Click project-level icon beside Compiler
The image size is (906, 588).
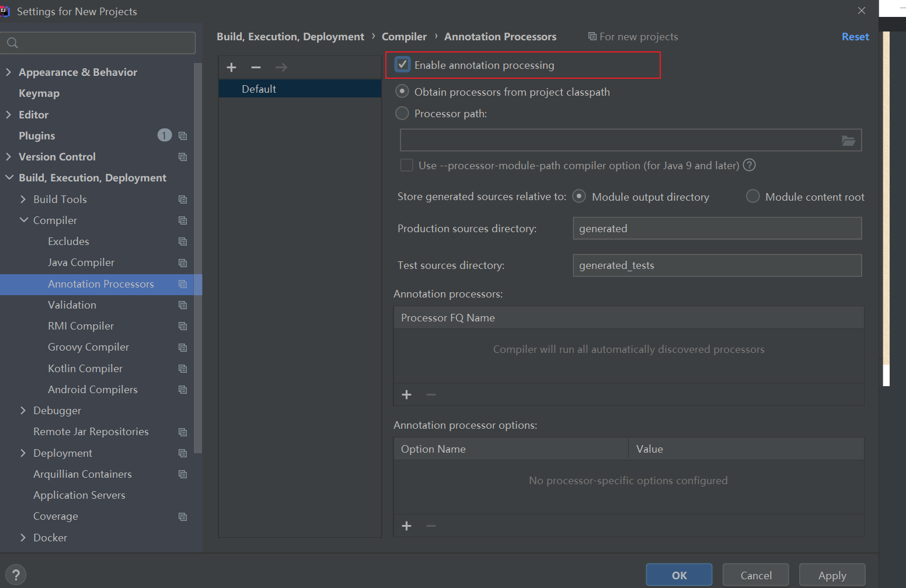(183, 220)
